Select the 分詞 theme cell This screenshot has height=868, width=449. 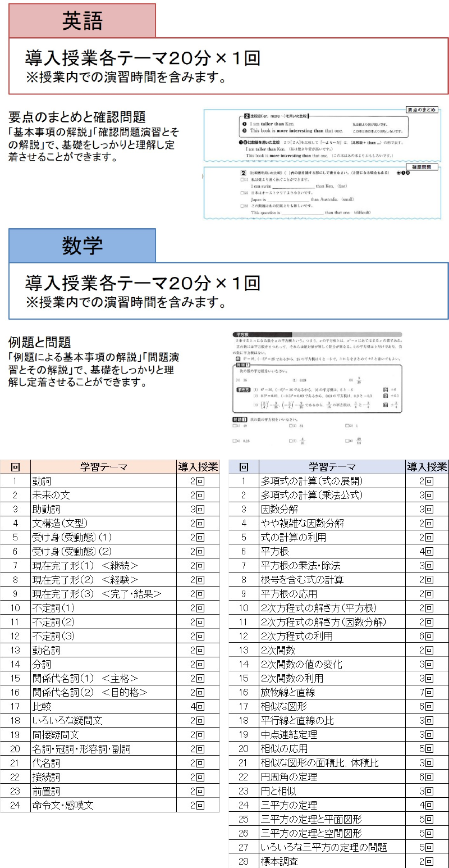coord(103,664)
